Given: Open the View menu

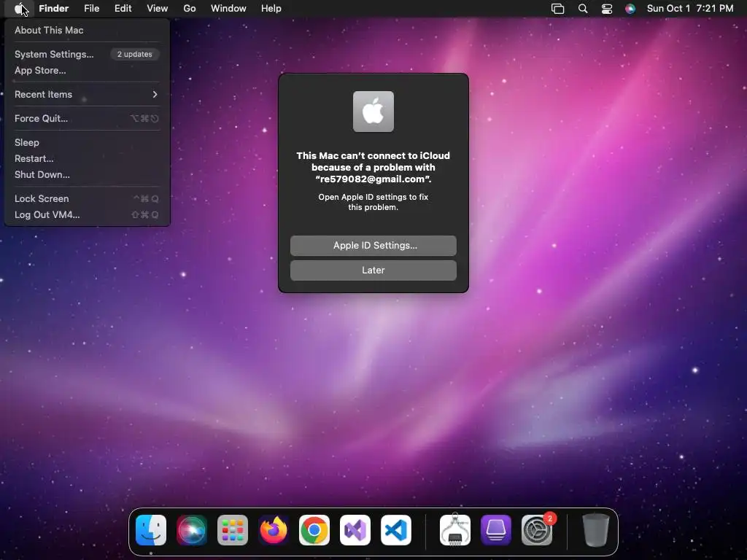Looking at the screenshot, I should [x=158, y=9].
